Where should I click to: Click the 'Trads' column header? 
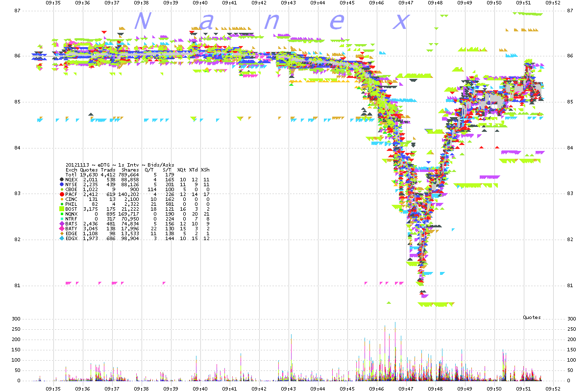pos(108,170)
